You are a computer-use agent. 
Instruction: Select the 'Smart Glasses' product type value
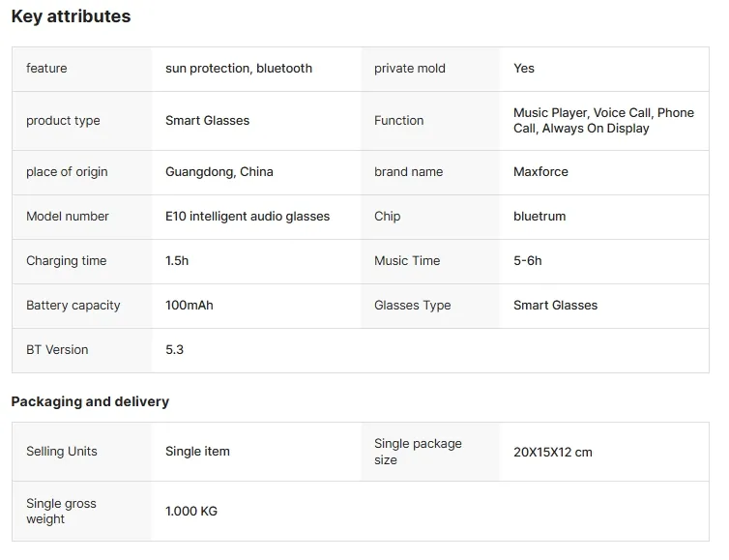(207, 121)
